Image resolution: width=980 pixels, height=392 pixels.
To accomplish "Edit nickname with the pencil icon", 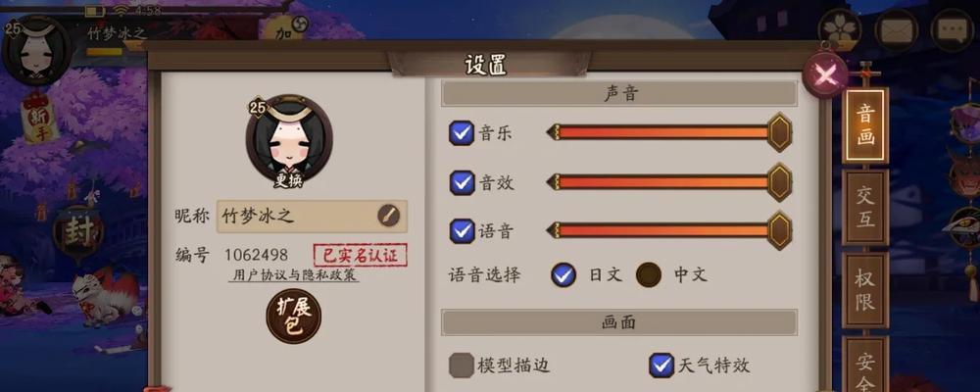I will click(x=388, y=216).
